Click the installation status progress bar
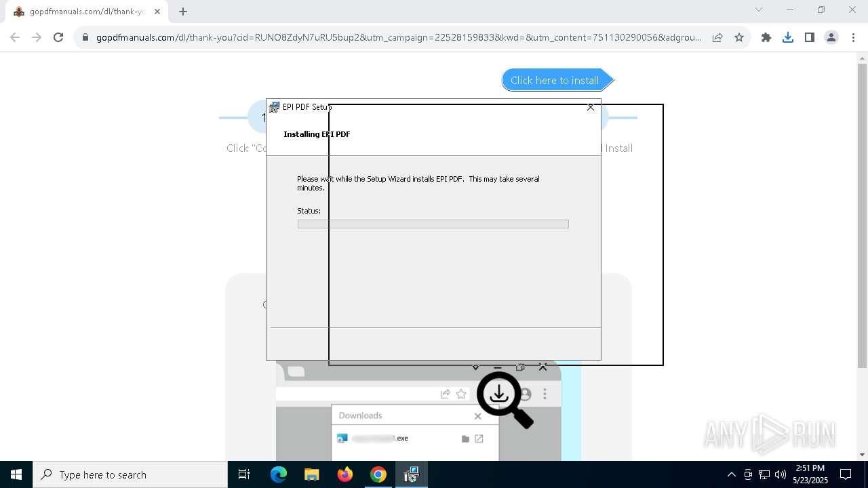The image size is (868, 488). pos(433,224)
